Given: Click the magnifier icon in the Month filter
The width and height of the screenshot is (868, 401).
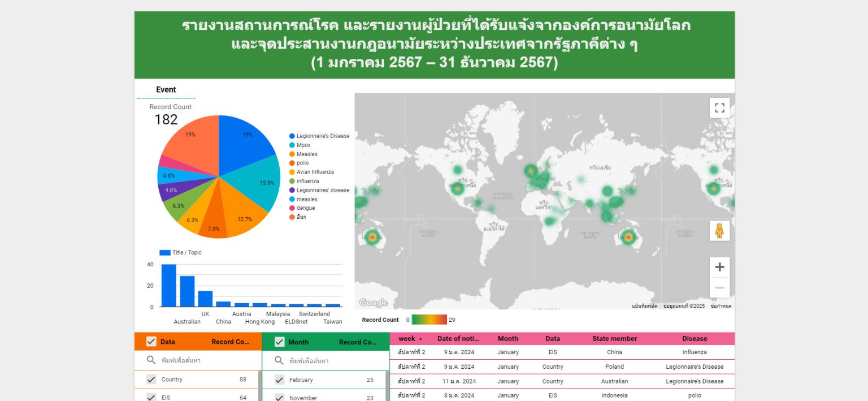Looking at the screenshot, I should click(279, 360).
